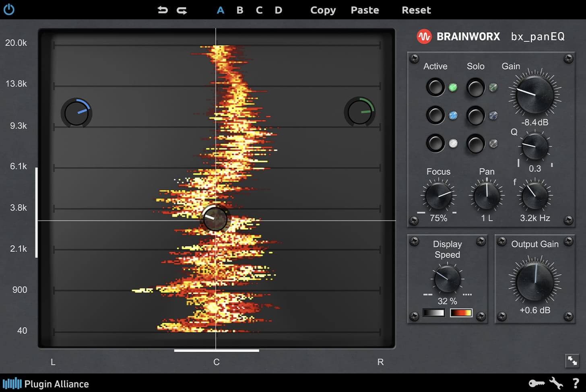Click the power button to bypass the plugin
Image resolution: width=586 pixels, height=392 pixels.
9,10
